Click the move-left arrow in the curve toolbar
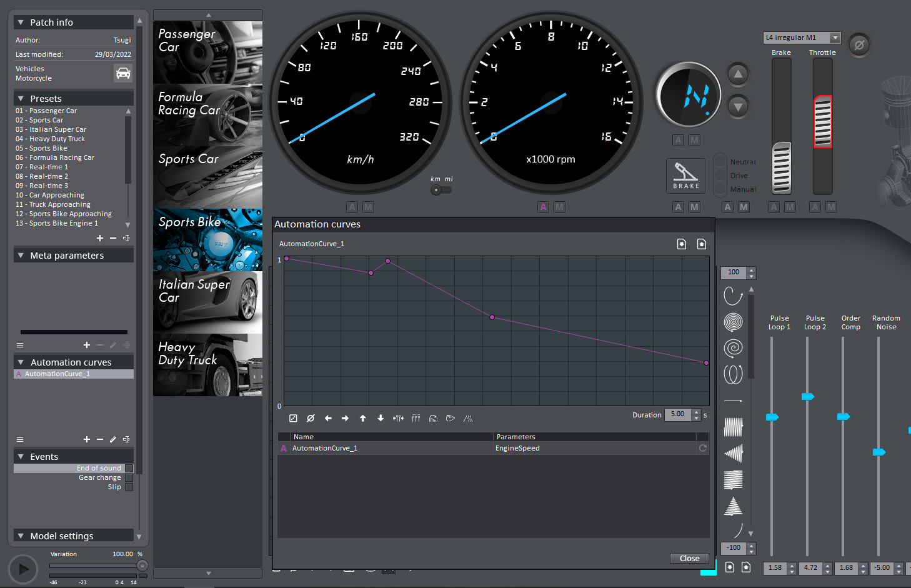Viewport: 911px width, 588px height. click(328, 419)
